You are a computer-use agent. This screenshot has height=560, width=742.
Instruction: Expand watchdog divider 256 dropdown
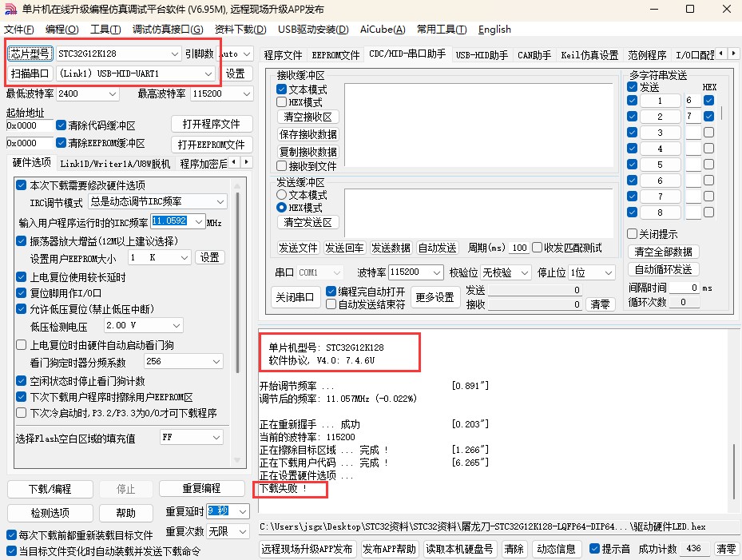(216, 362)
